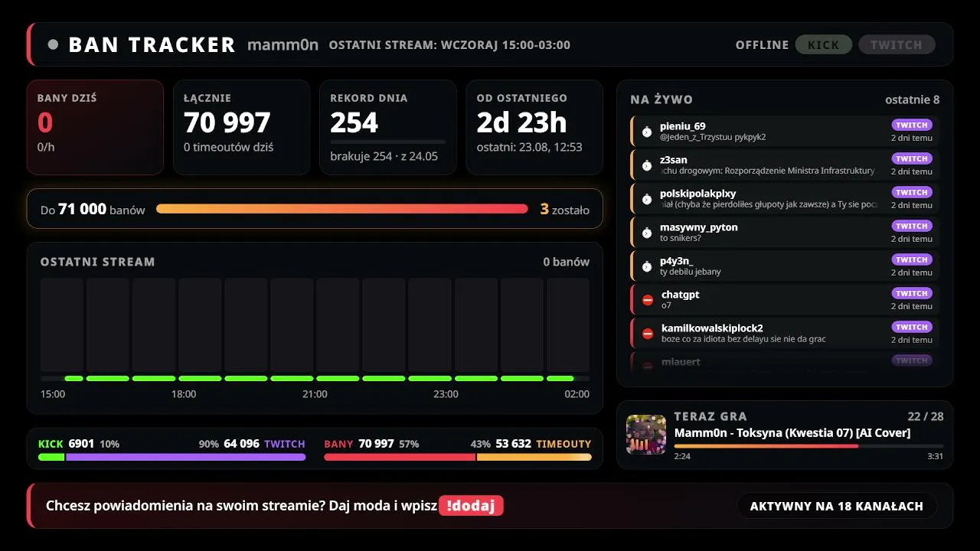Seek within the Toksyna song progress bar
The height and width of the screenshot is (551, 980).
pos(808,446)
